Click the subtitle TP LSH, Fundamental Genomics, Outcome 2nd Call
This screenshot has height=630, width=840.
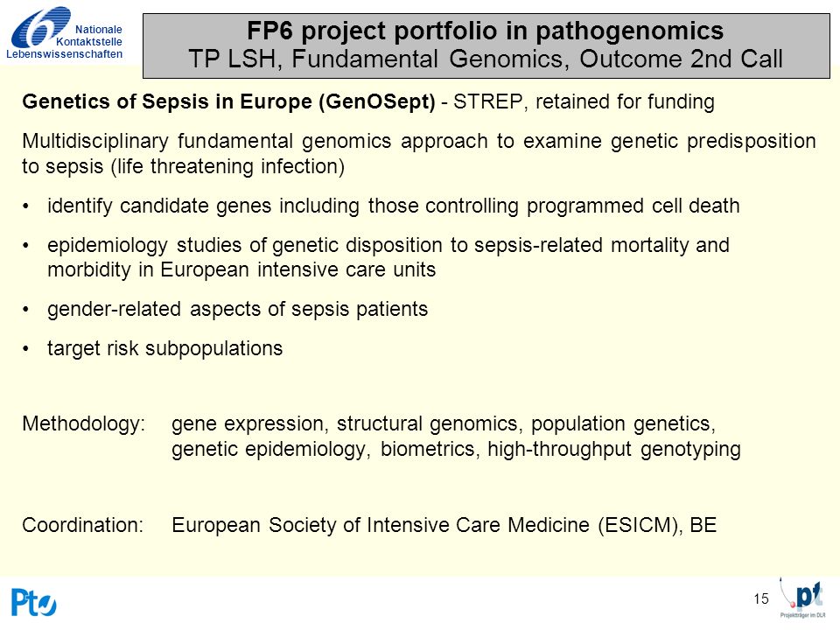tap(486, 59)
